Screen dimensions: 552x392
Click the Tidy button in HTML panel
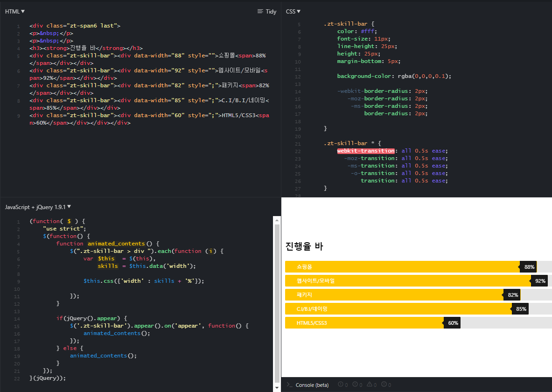pos(267,11)
